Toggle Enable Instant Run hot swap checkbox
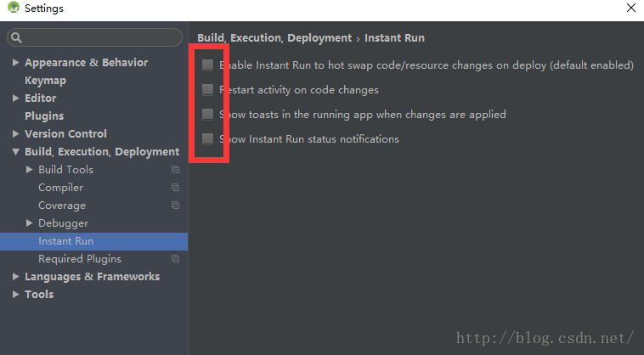This screenshot has height=355, width=644. point(207,65)
